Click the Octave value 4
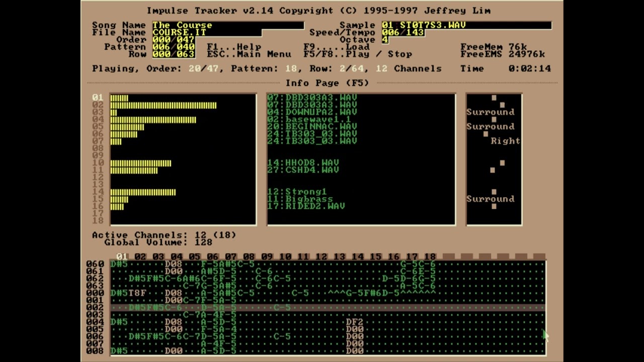The height and width of the screenshot is (362, 644). click(x=385, y=40)
